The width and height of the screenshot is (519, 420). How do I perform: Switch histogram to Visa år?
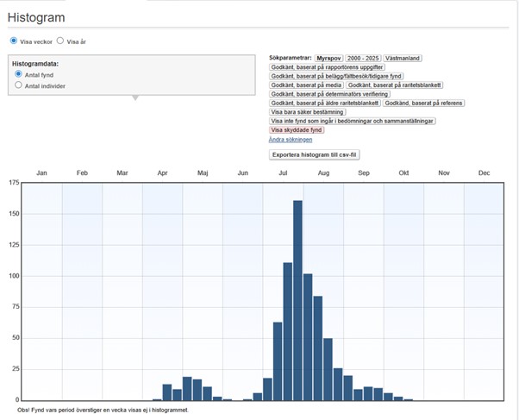tap(61, 41)
